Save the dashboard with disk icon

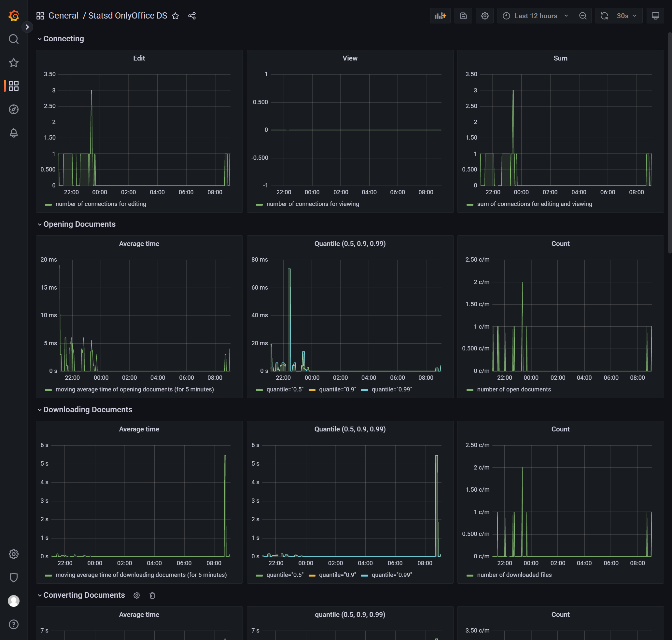click(463, 16)
